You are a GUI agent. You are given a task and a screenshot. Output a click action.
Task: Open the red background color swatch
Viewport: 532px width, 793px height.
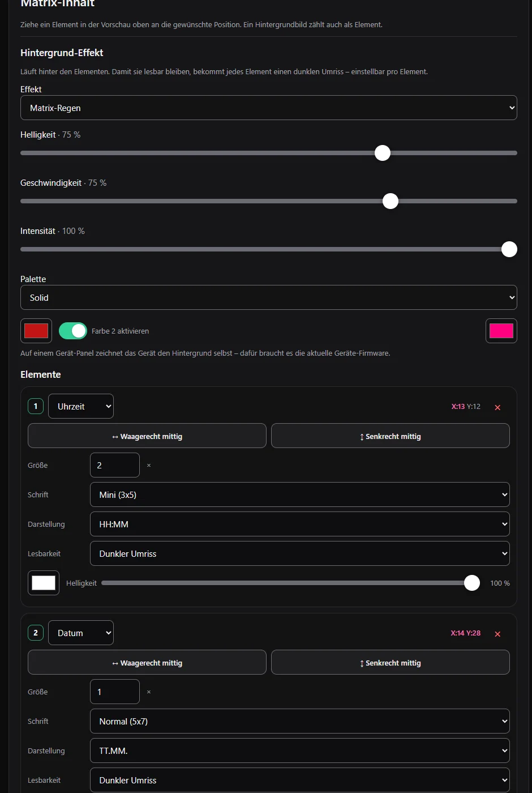click(36, 331)
